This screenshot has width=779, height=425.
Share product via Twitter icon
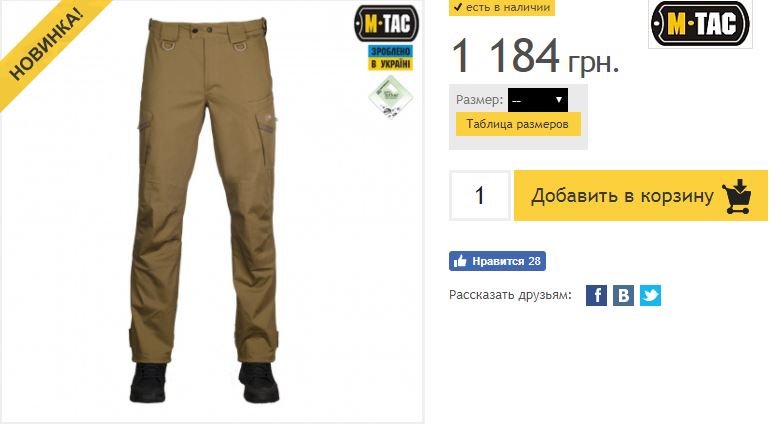click(650, 295)
